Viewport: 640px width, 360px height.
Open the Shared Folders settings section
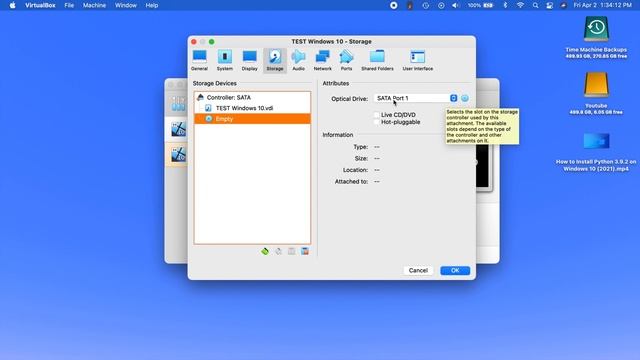click(x=377, y=60)
